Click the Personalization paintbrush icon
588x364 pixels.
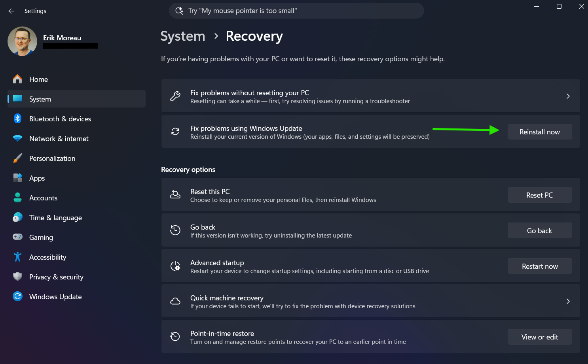coord(17,158)
